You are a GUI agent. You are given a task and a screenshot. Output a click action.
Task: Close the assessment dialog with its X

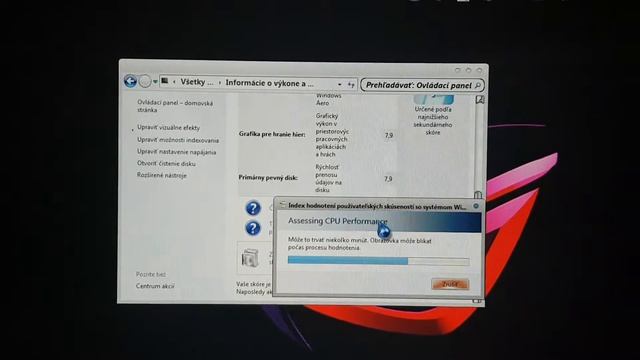pyautogui.click(x=476, y=206)
